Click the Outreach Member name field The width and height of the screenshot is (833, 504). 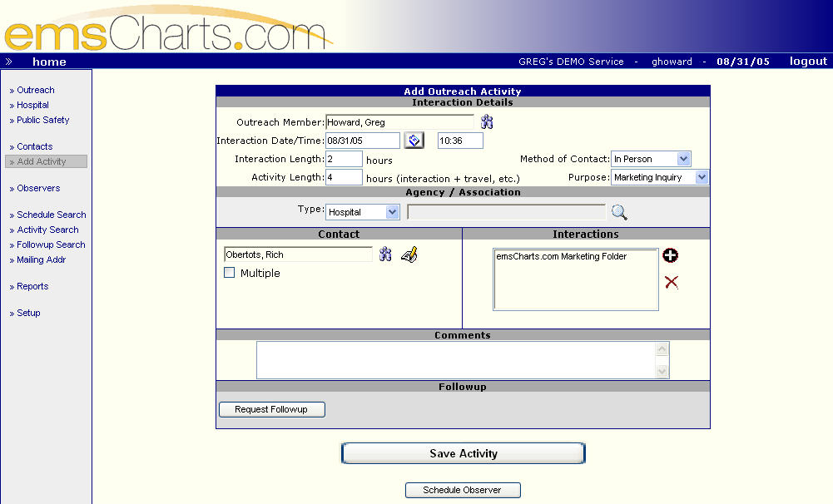click(x=399, y=122)
